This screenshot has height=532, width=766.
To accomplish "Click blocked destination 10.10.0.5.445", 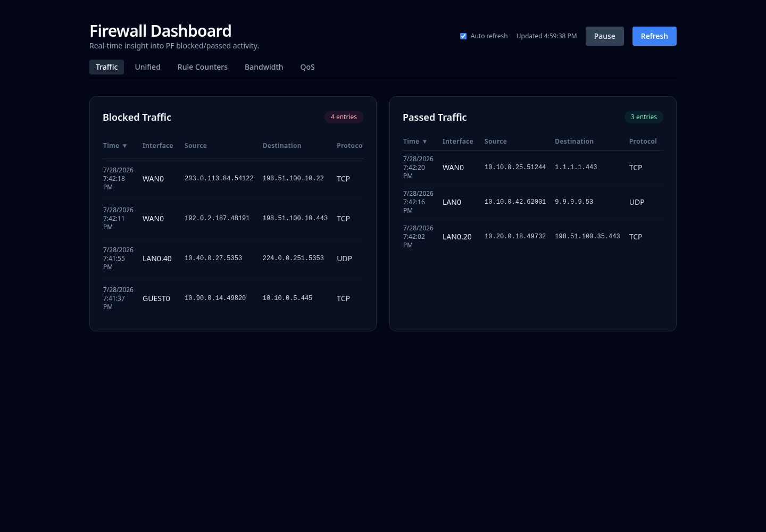I will pos(287,298).
